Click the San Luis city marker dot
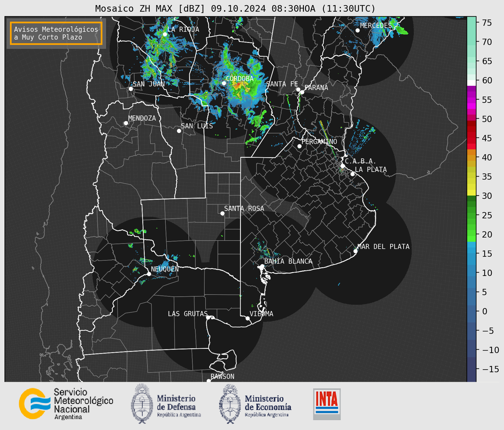 click(179, 131)
